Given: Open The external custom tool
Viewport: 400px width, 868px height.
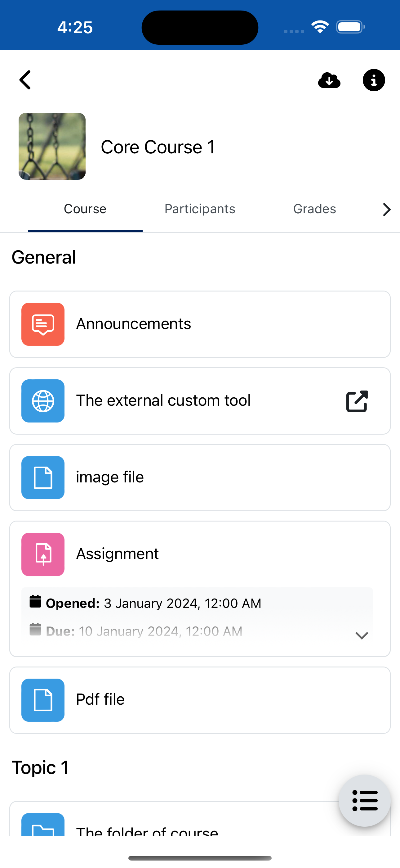Looking at the screenshot, I should click(x=163, y=401).
